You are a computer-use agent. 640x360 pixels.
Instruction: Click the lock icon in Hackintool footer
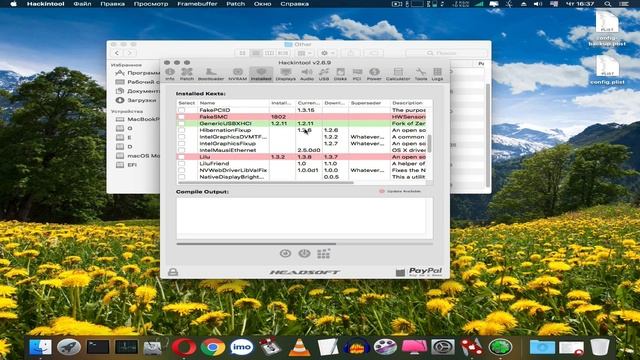coord(173,272)
